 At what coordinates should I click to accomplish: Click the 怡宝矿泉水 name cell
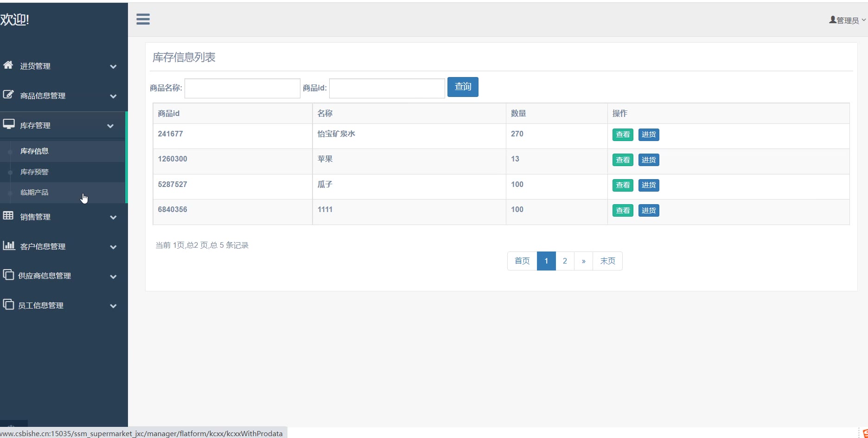coord(409,136)
